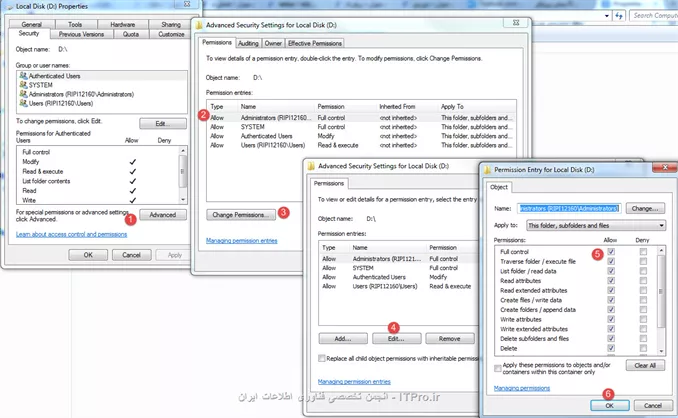Click the Add button
Viewport: 678px width, 418px height.
point(343,338)
